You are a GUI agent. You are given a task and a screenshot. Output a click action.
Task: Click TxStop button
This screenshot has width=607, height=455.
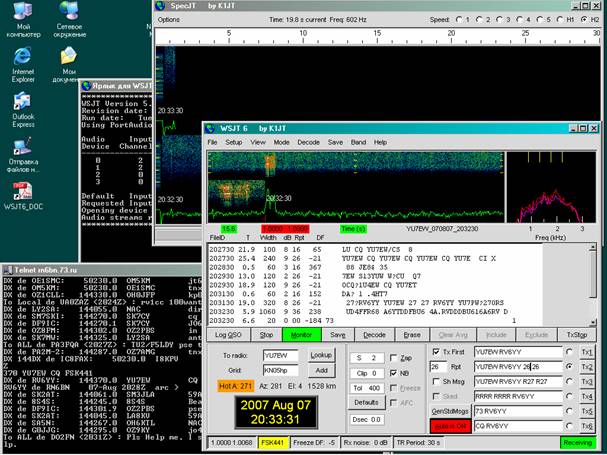pyautogui.click(x=576, y=335)
